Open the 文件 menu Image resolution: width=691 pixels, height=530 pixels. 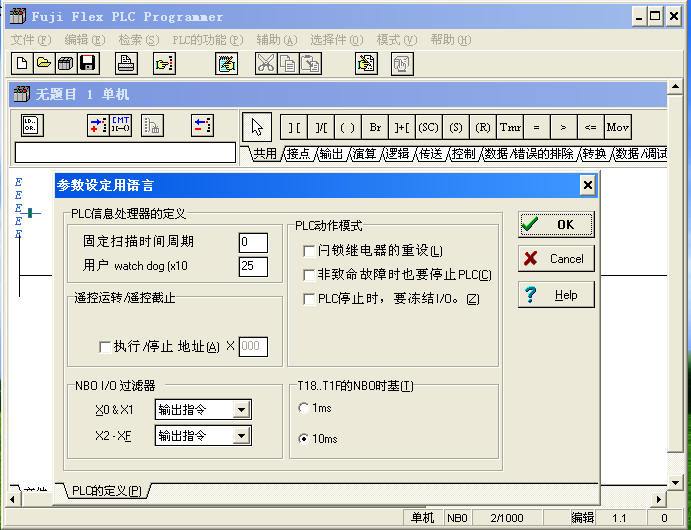30,40
